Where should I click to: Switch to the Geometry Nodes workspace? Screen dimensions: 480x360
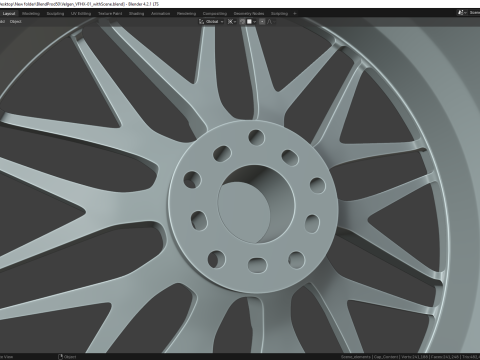[249, 14]
